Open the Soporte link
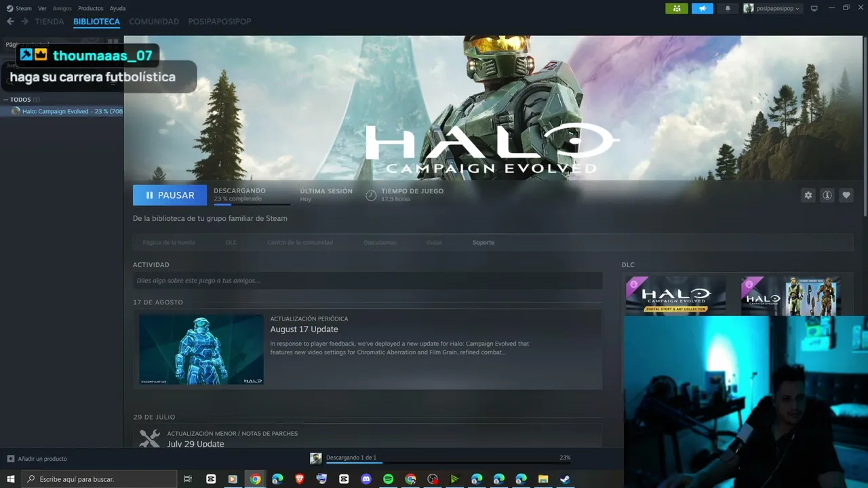The height and width of the screenshot is (488, 868). (484, 242)
